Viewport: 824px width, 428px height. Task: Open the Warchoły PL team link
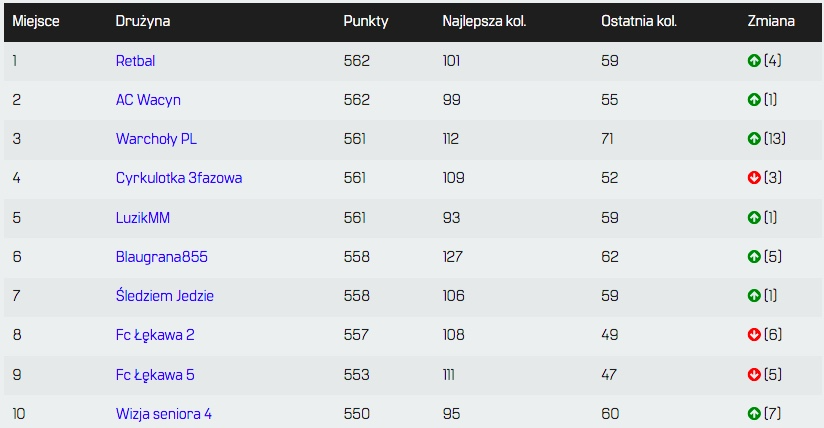[156, 139]
